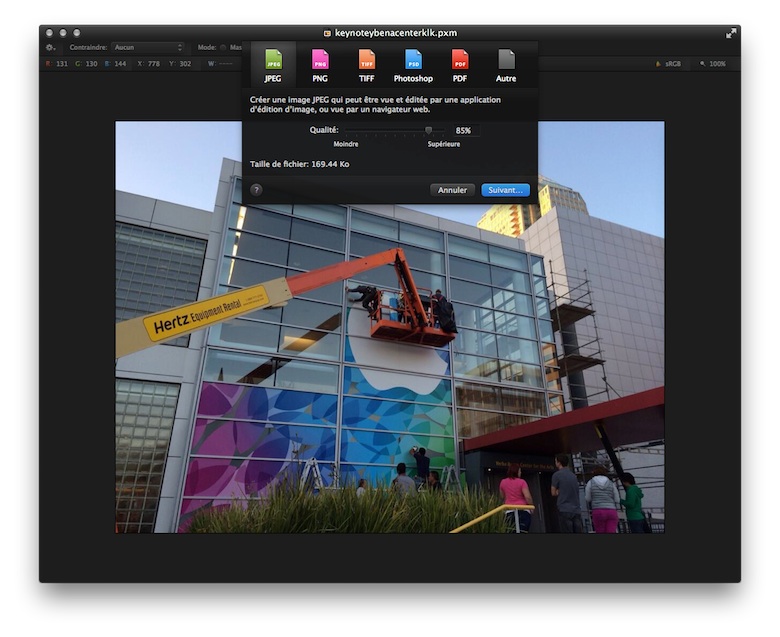Click the 100% zoom level indicator
Image resolution: width=780 pixels, height=637 pixels.
[x=713, y=64]
